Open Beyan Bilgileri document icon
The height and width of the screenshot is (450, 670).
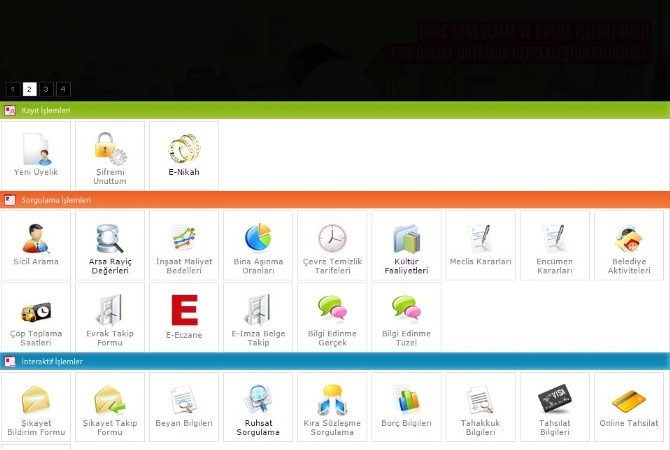[184, 400]
